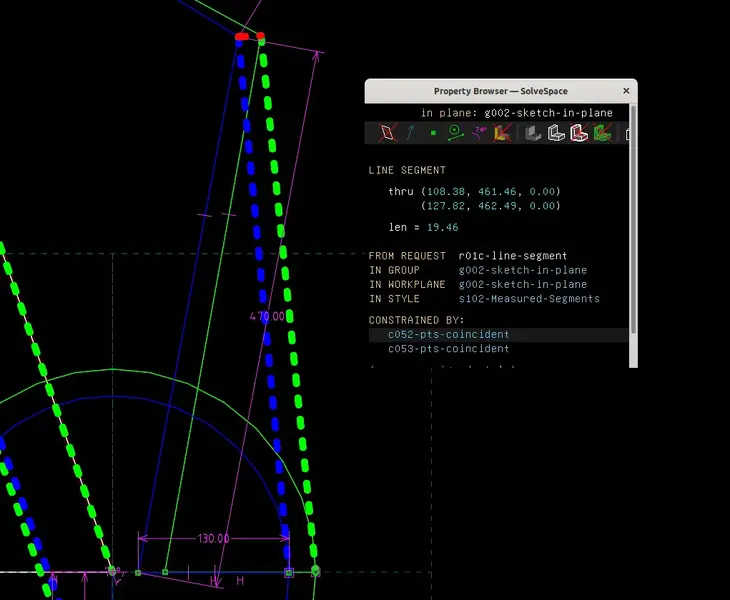
Task: Click second coordinate line (127.82, 462.49, 0.00)
Action: tap(490, 206)
